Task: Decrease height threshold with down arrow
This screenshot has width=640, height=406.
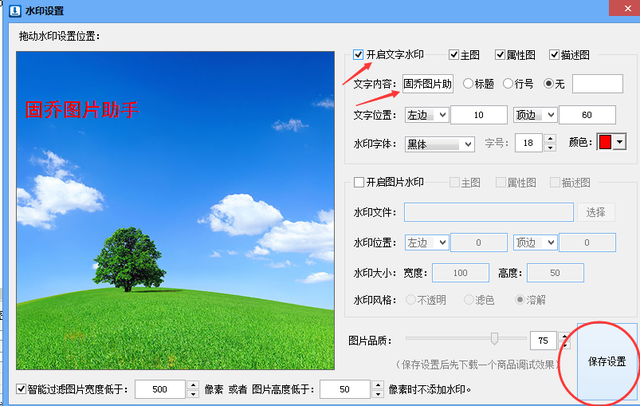Action: pos(378,394)
